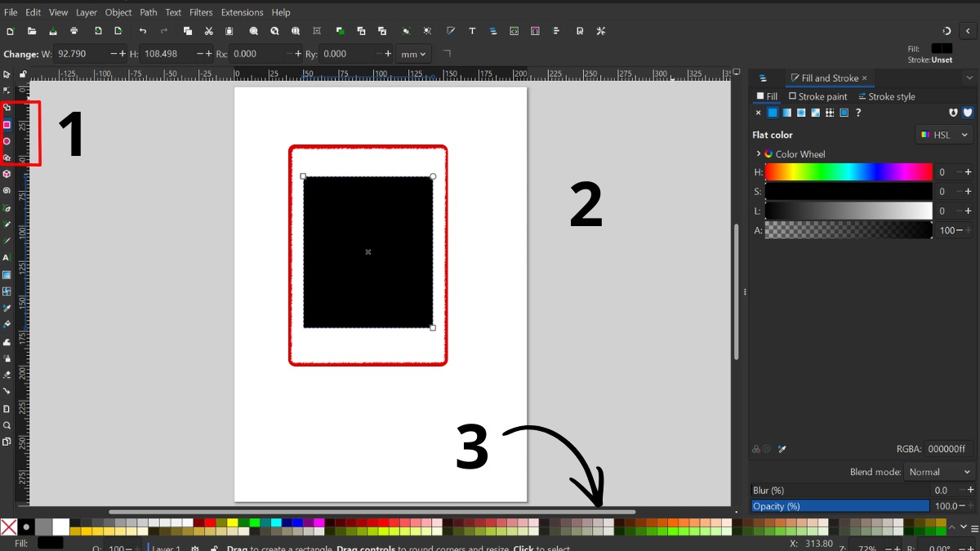Click the fill help question mark button
980x551 pixels.
tap(859, 112)
